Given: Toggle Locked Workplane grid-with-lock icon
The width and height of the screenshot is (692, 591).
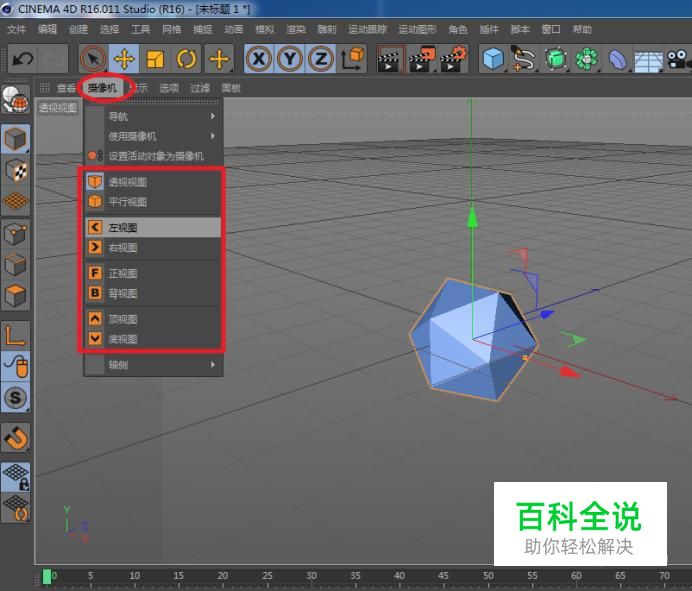Looking at the screenshot, I should pyautogui.click(x=15, y=477).
